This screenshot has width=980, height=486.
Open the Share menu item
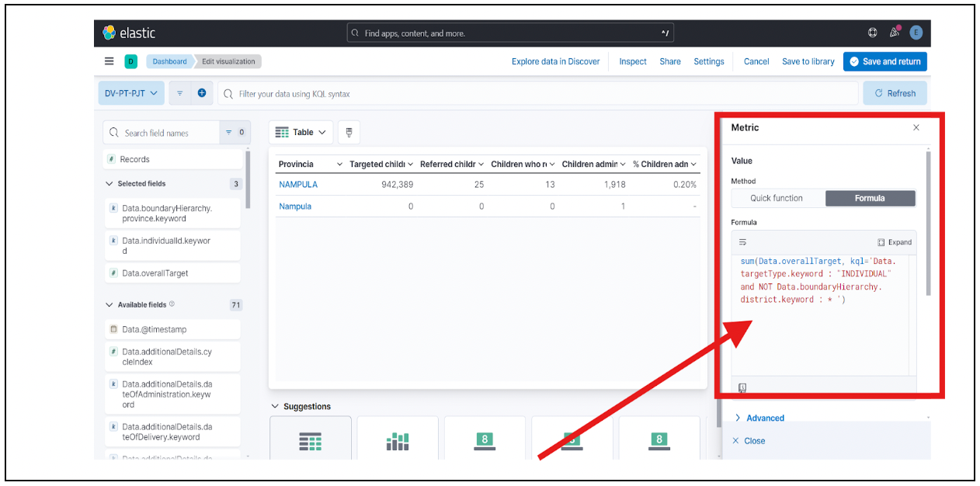670,61
